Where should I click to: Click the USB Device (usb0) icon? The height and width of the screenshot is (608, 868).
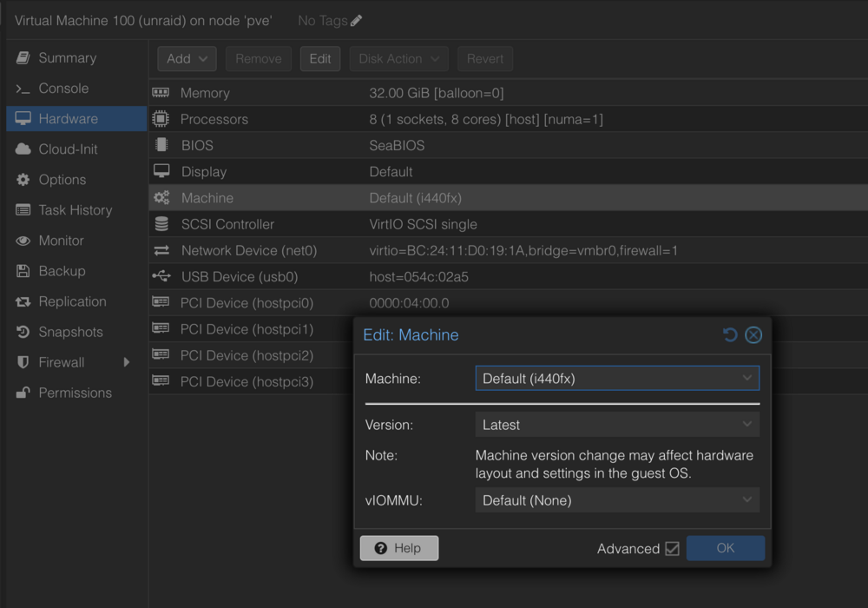pos(161,275)
